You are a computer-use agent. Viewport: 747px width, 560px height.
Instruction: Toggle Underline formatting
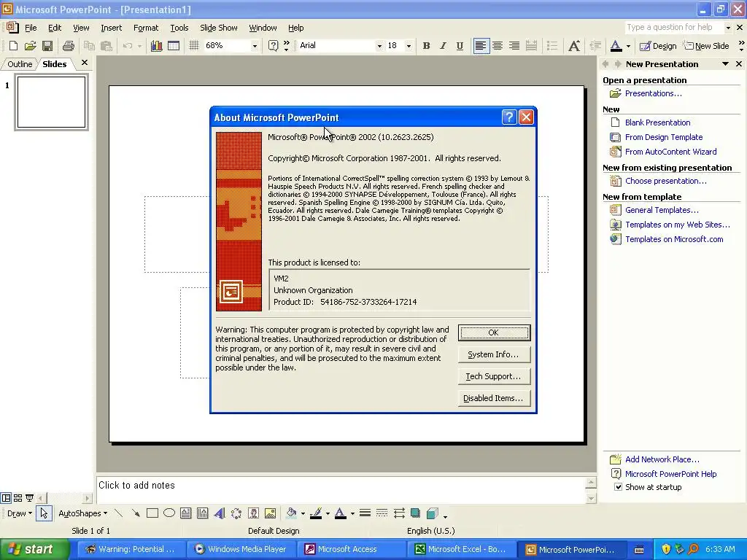pos(460,46)
